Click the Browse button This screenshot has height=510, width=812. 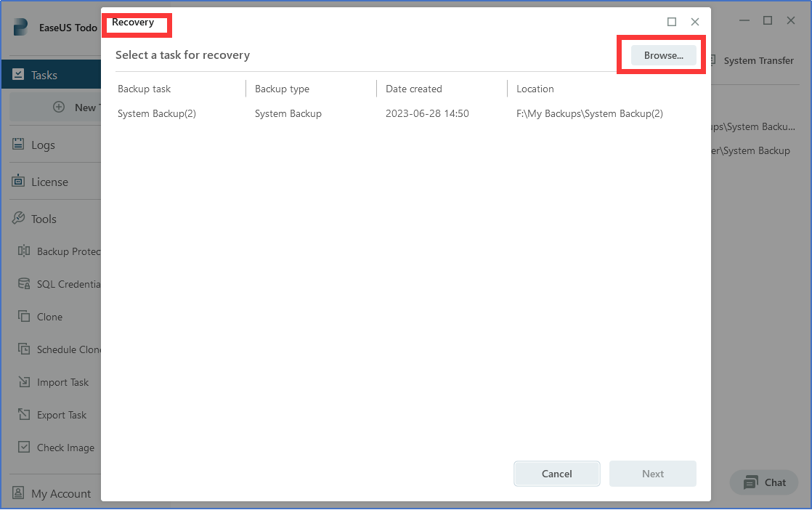(662, 54)
